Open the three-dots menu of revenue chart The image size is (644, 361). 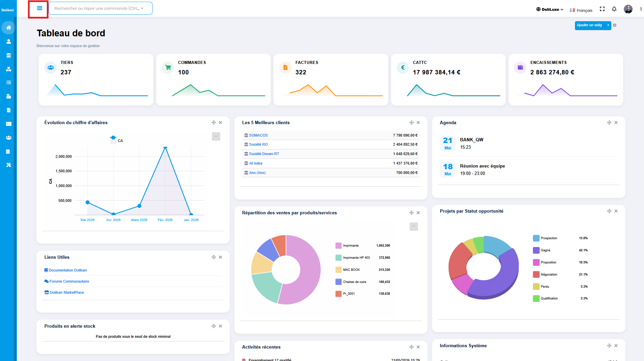click(216, 136)
